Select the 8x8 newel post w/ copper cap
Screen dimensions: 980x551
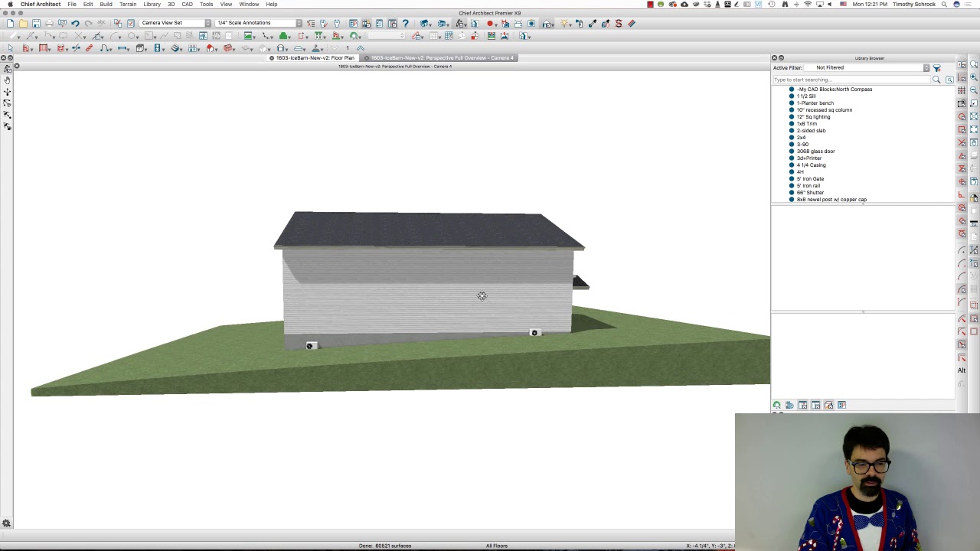[831, 200]
